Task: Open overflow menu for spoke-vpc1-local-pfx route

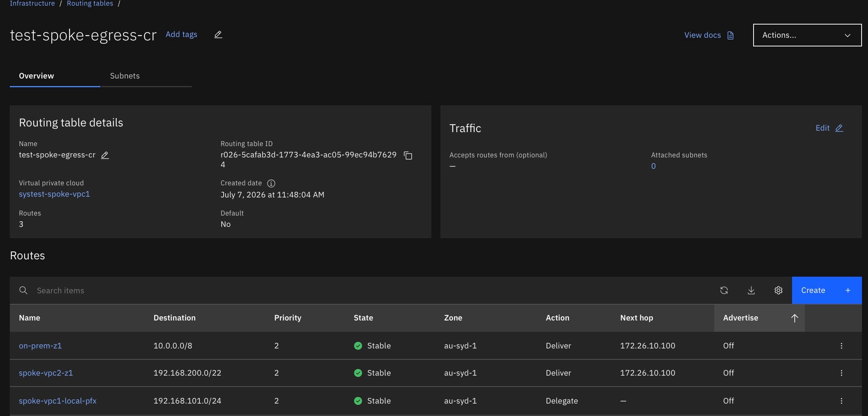Action: click(842, 401)
